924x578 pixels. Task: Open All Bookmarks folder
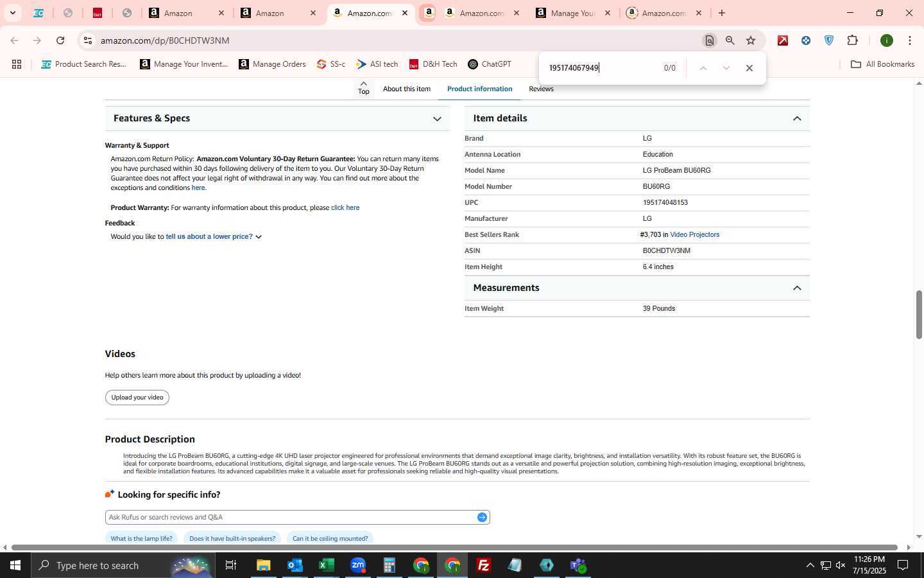[x=882, y=64]
